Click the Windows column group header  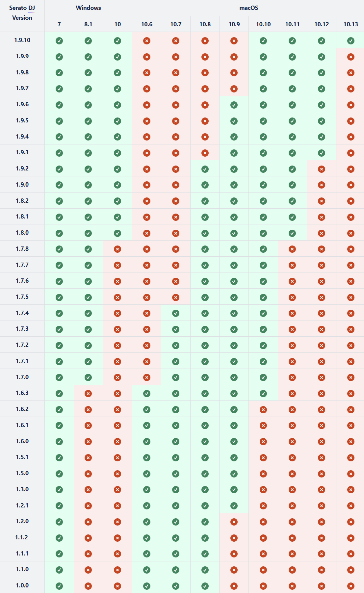tap(88, 8)
